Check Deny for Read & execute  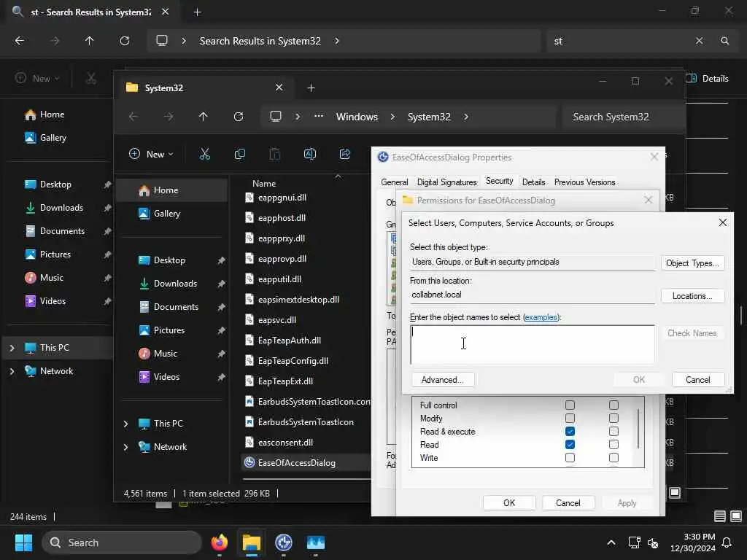(x=614, y=432)
